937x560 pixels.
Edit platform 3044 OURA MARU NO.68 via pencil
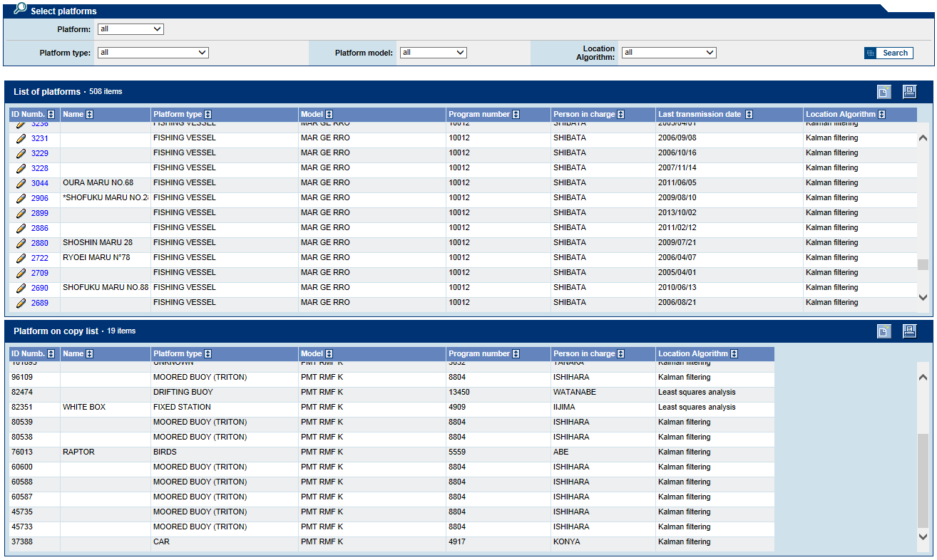(x=21, y=183)
